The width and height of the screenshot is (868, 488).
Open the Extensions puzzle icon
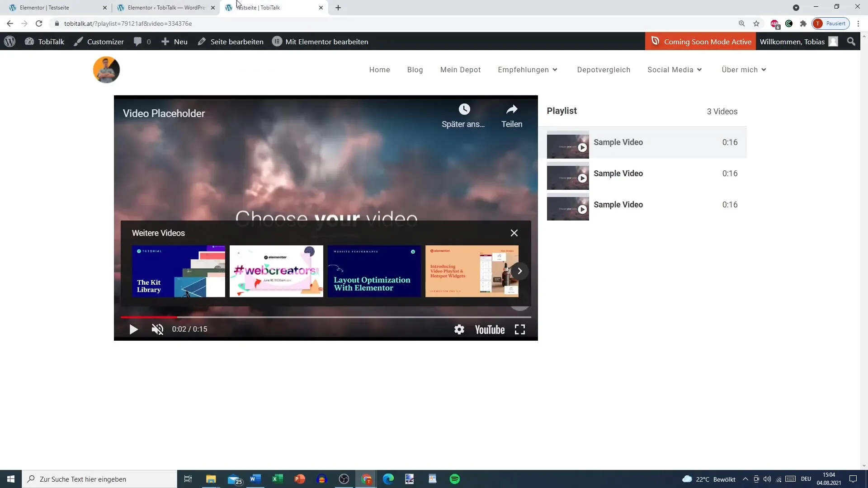click(803, 23)
